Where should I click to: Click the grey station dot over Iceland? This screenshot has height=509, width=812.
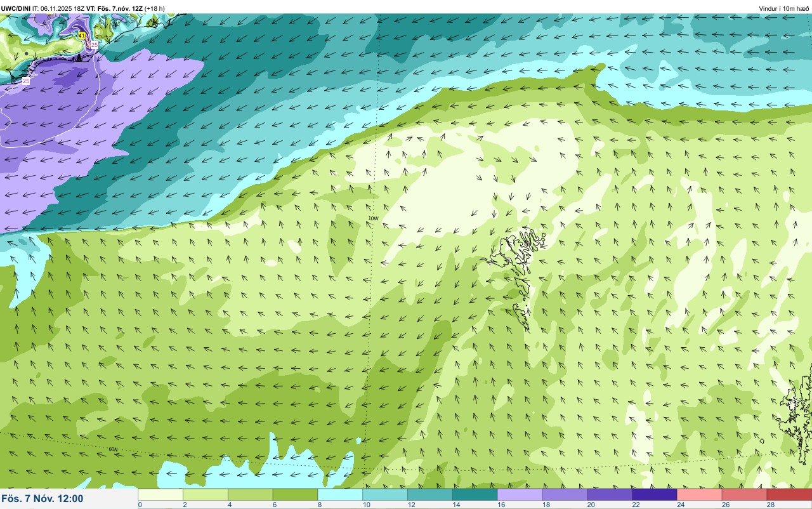[26, 53]
